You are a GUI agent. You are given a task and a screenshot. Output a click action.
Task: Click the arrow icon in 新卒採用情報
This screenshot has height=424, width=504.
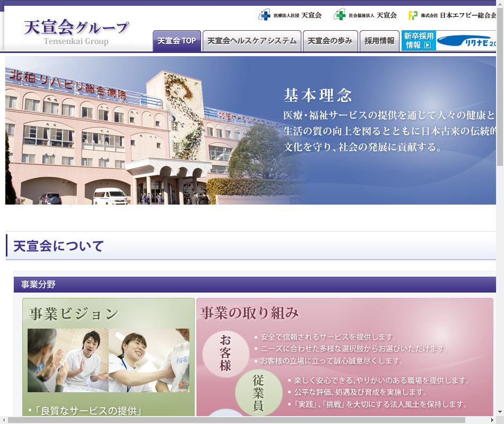[x=428, y=45]
